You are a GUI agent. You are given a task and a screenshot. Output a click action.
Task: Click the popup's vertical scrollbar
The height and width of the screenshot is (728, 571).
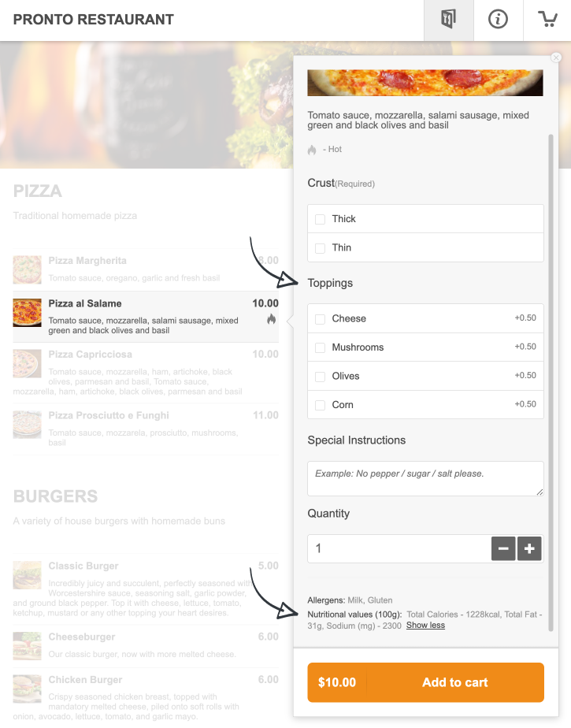point(551,383)
